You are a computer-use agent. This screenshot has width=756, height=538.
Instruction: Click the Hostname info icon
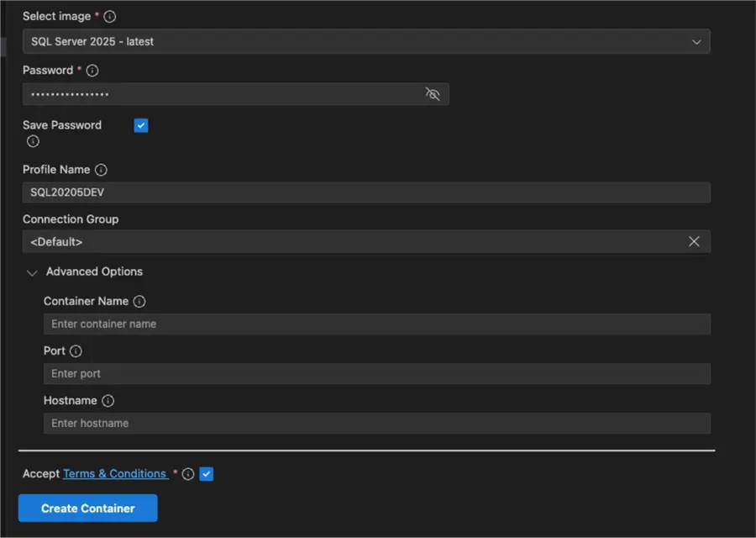pos(108,400)
